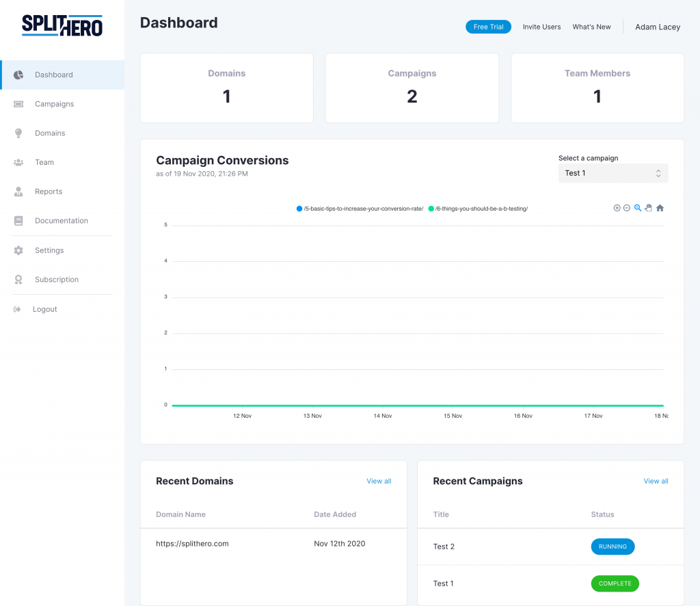Click the Domains lightbulb icon in sidebar
700x606 pixels.
pyautogui.click(x=18, y=133)
